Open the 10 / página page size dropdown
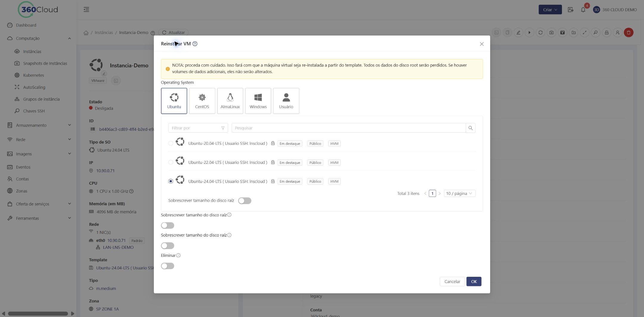Viewport: 644px width, 317px height. 459,193
